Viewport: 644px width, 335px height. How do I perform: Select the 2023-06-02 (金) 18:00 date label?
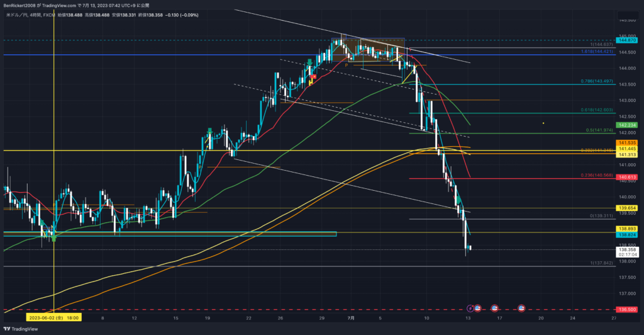coord(54,318)
